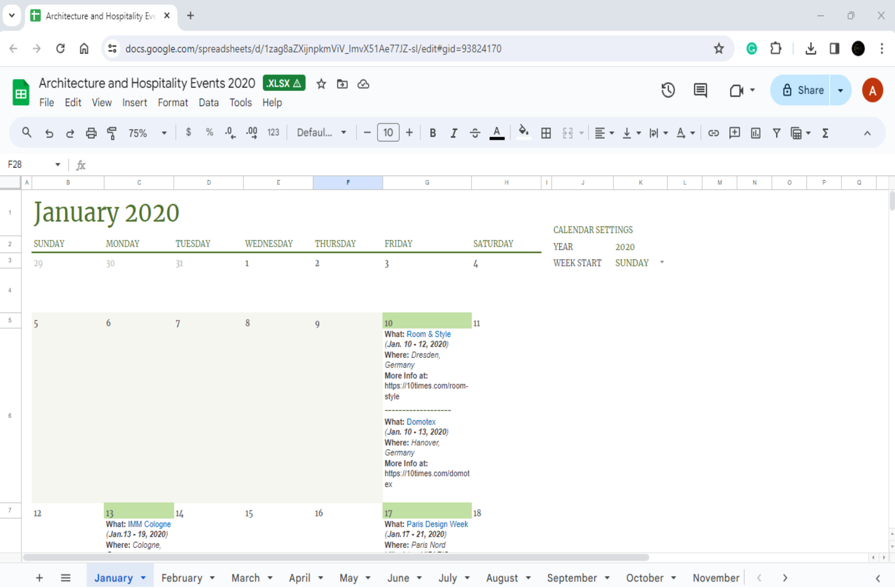Click the functions sigma icon

(826, 133)
